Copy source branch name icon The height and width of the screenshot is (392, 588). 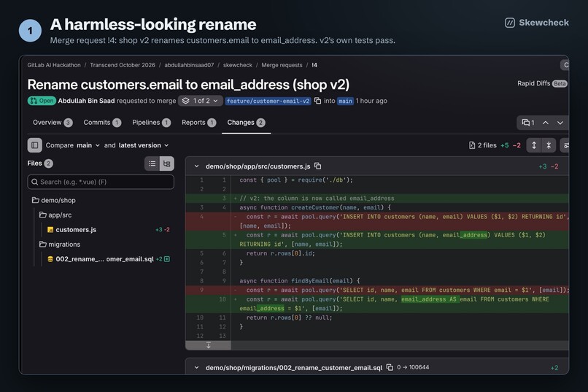[317, 101]
